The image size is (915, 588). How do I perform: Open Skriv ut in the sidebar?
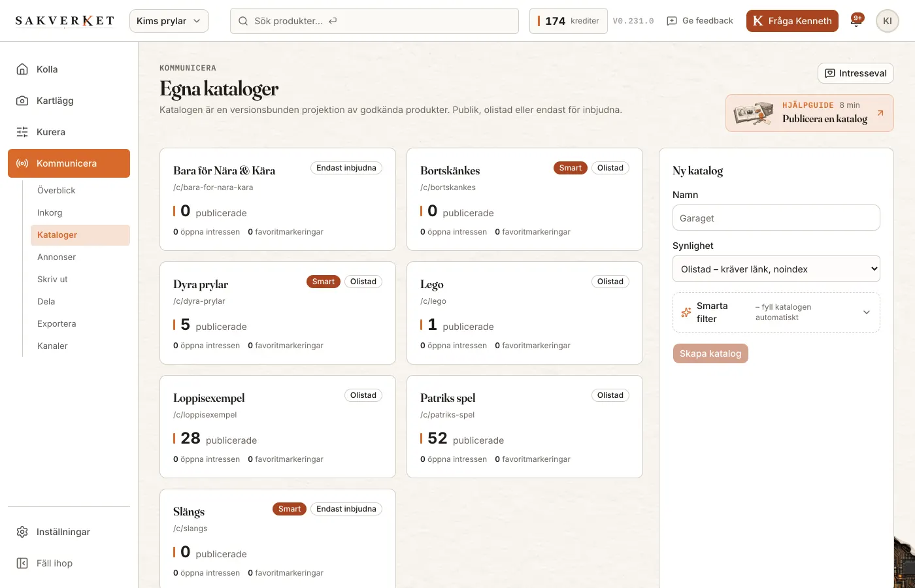[x=80, y=279]
